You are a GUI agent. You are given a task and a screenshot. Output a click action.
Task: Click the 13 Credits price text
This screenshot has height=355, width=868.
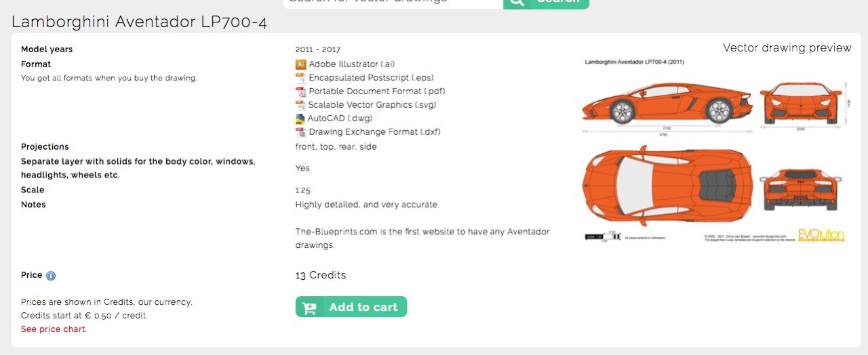pyautogui.click(x=321, y=275)
